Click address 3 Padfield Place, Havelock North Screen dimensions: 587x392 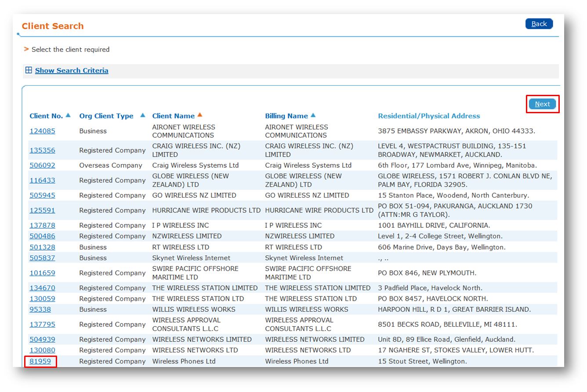pos(430,288)
